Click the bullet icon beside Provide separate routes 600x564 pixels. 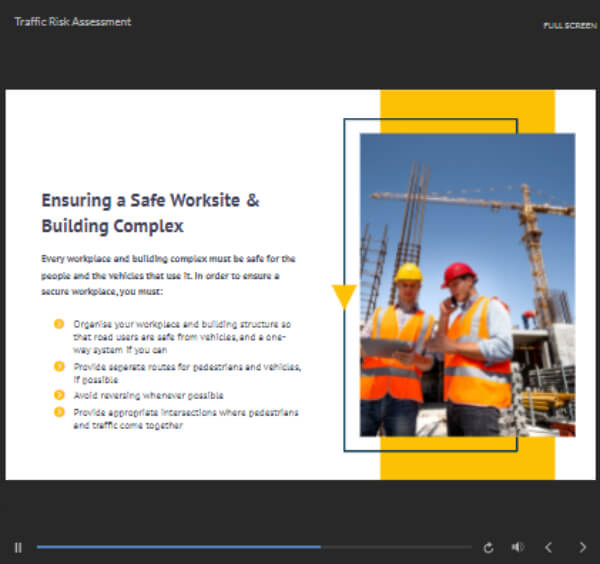[59, 367]
